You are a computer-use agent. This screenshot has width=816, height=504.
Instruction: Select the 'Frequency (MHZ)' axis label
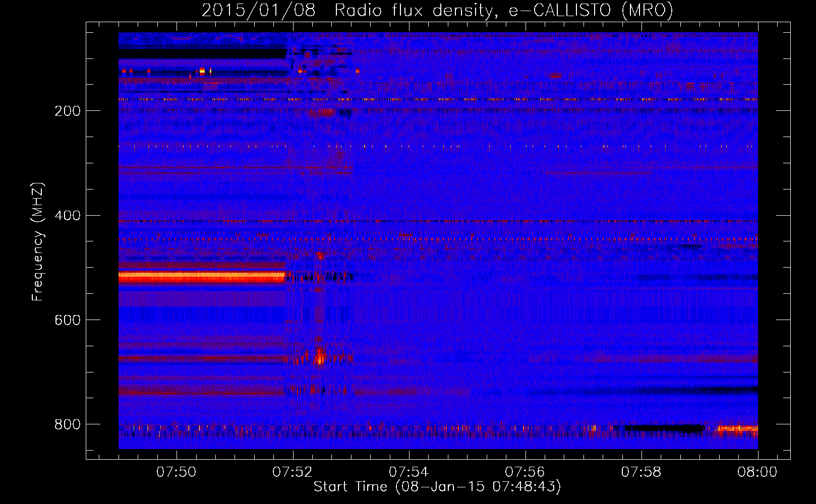pyautogui.click(x=38, y=242)
